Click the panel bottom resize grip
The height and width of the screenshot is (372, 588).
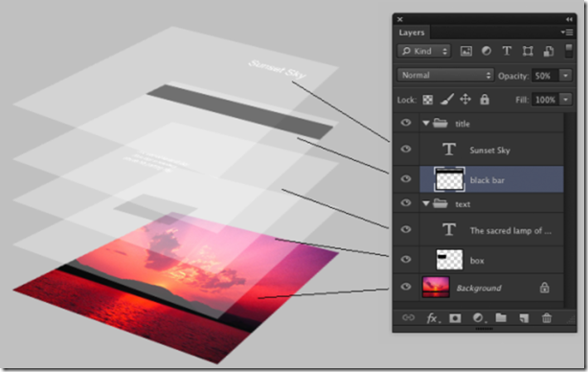(485, 329)
